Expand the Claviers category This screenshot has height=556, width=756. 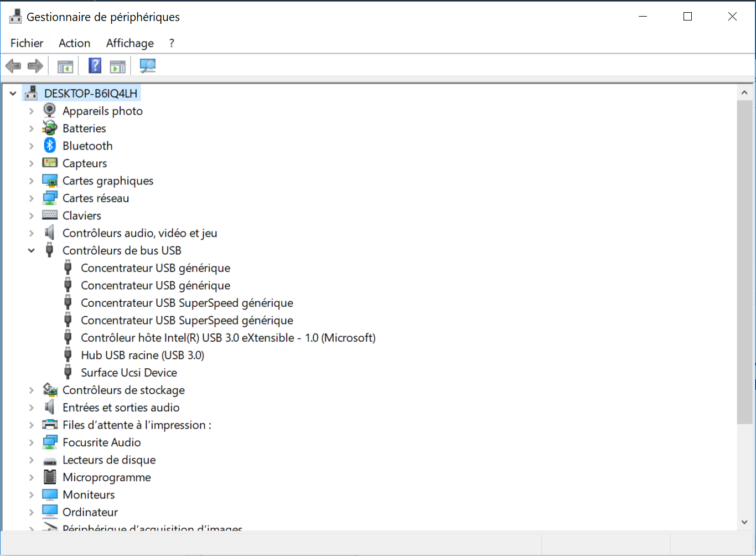pos(32,216)
